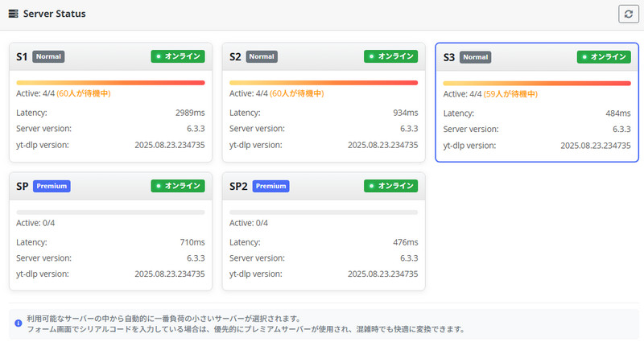Viewport: 644px width, 342px height.
Task: Select the S1 server card title
Action: [22, 56]
